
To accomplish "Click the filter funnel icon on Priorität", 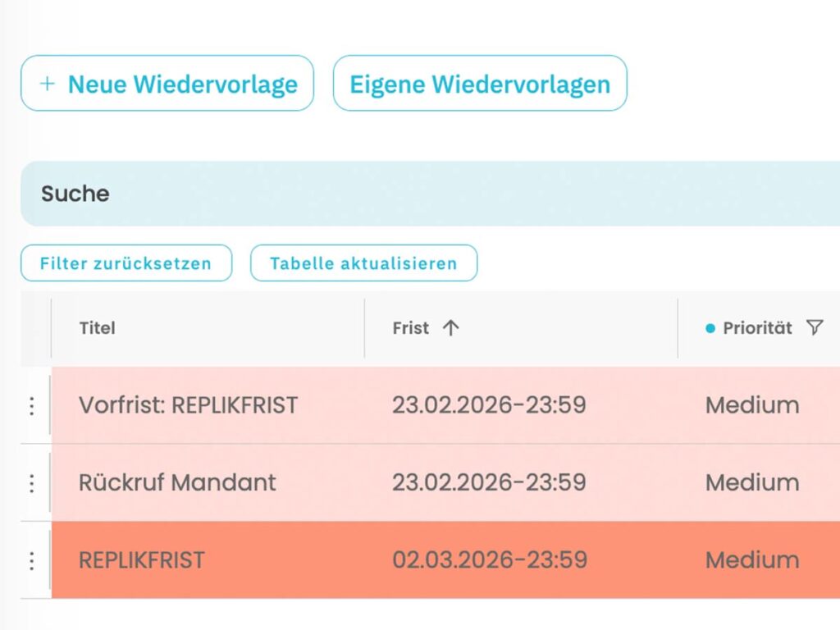I will 814,327.
